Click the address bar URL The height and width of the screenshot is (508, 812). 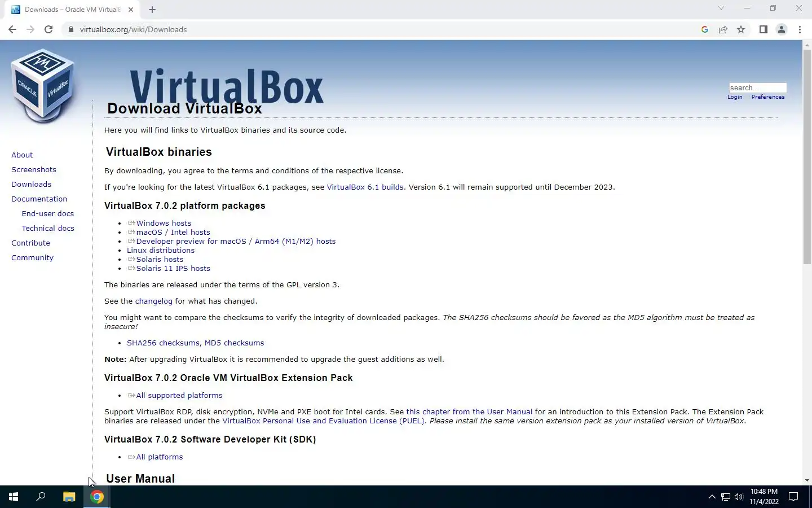coord(133,29)
